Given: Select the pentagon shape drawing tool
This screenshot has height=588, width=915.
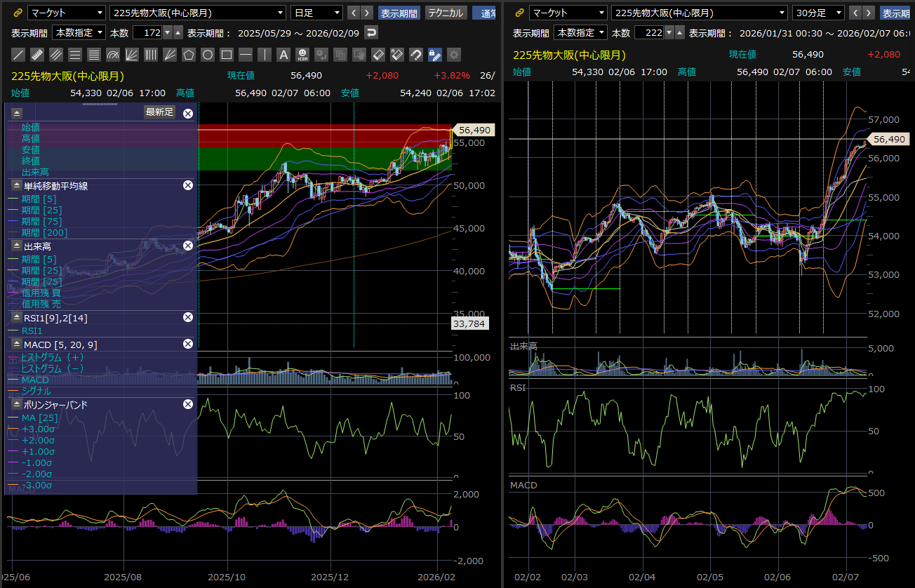Looking at the screenshot, I should 189,55.
